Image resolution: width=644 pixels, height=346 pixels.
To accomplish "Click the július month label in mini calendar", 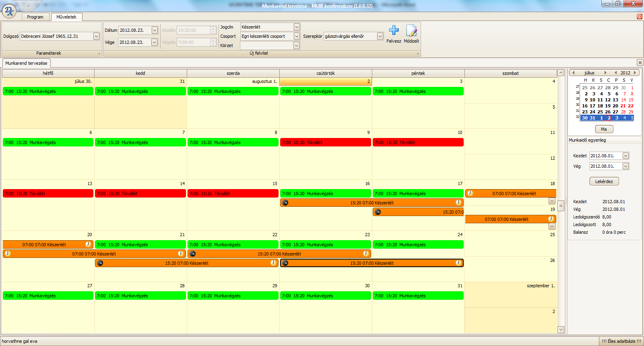I will coord(589,73).
